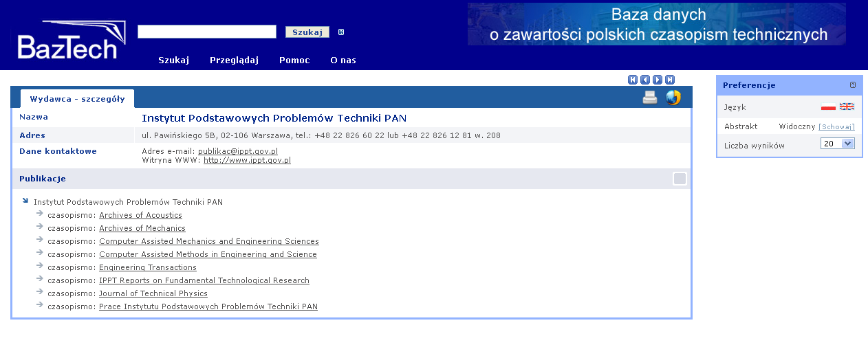This screenshot has width=868, height=347.
Task: Open Archives of Acoustics journal link
Action: pyautogui.click(x=140, y=215)
